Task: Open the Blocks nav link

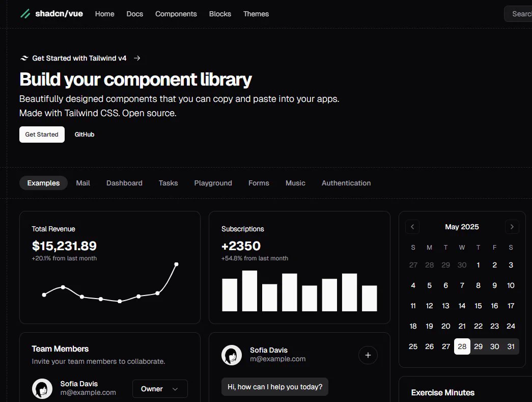Action: [220, 14]
